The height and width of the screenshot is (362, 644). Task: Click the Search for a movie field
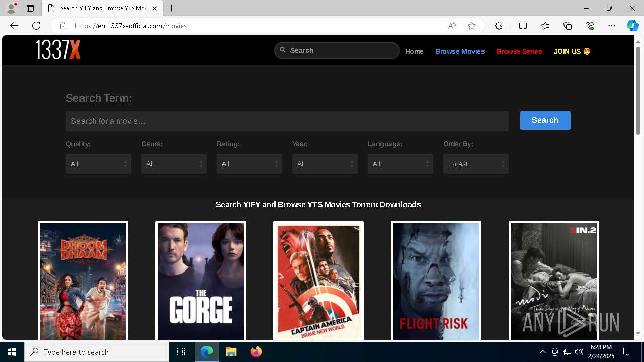coord(287,121)
